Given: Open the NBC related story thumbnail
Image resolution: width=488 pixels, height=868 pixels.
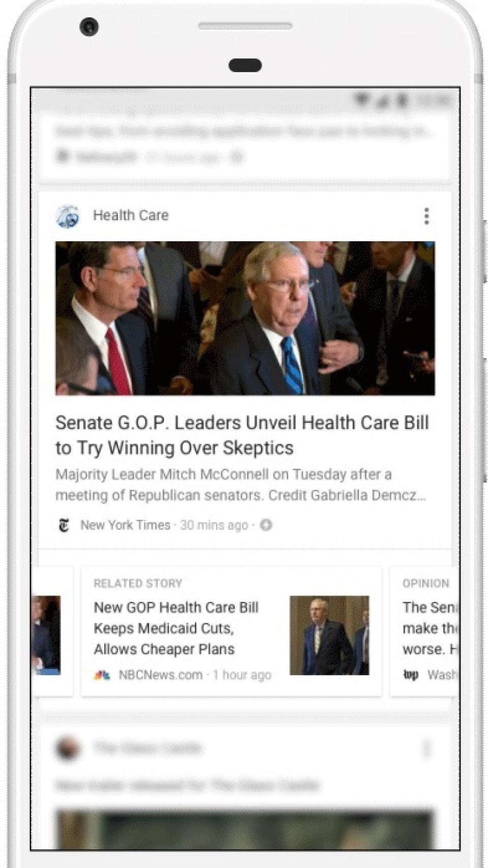Looking at the screenshot, I should pyautogui.click(x=329, y=635).
